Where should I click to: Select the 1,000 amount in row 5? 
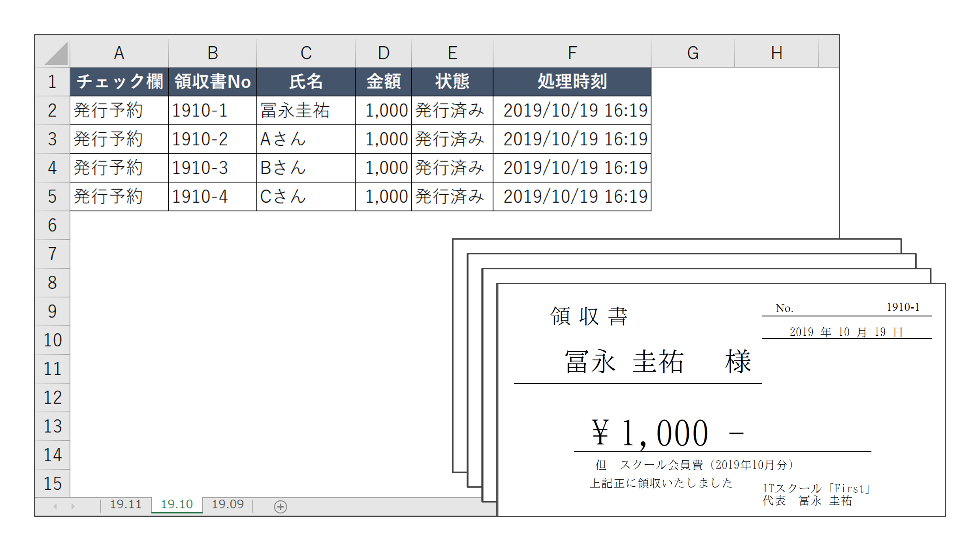[384, 196]
